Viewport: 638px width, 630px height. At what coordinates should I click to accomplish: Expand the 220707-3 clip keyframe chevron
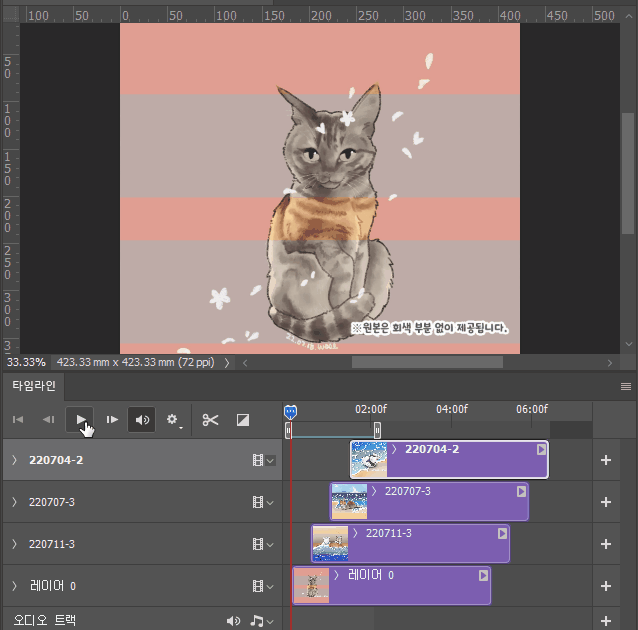point(374,491)
